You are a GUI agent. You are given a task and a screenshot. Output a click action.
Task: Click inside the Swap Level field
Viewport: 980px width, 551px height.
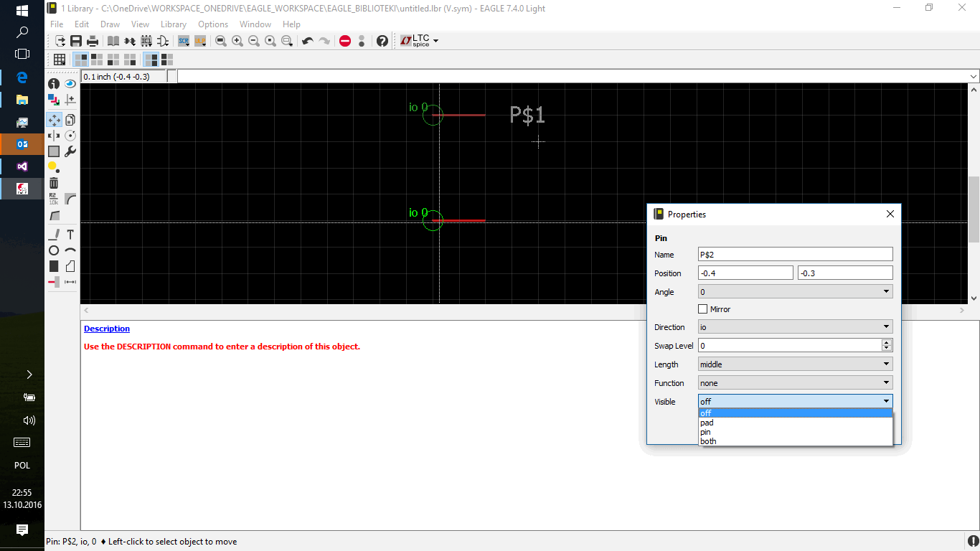(x=790, y=346)
